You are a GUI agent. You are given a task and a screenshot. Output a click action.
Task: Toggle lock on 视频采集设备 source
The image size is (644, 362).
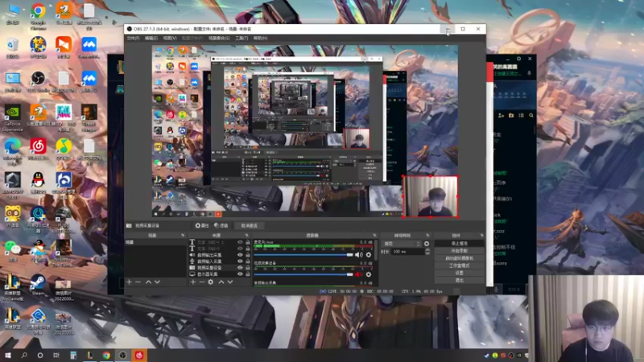(x=248, y=268)
